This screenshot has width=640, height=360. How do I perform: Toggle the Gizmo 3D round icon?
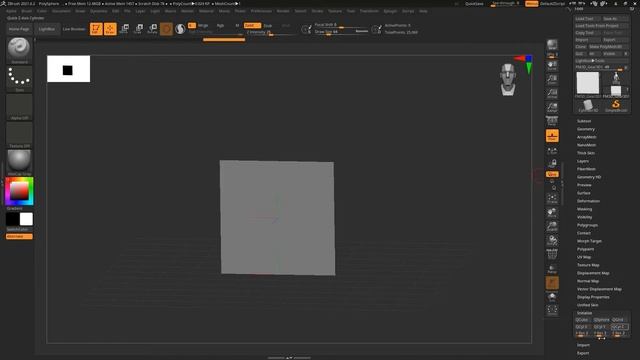166,29
